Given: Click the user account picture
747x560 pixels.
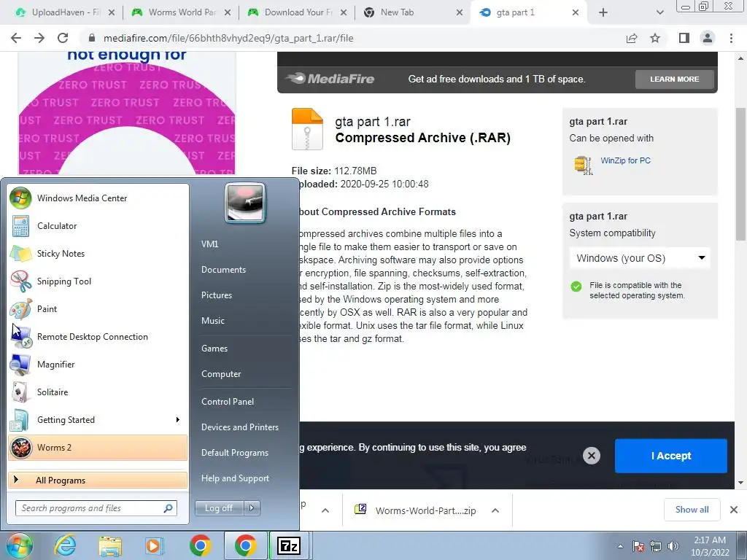Looking at the screenshot, I should [x=245, y=203].
